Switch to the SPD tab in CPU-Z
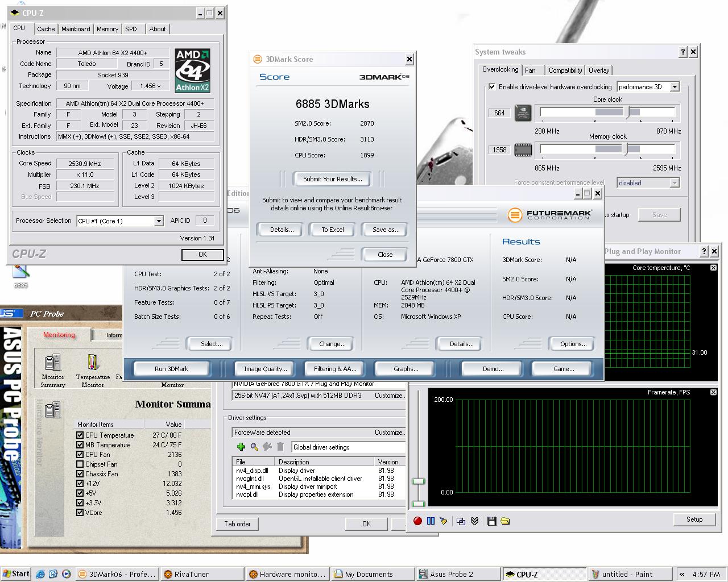This screenshot has width=728, height=582. click(x=131, y=29)
